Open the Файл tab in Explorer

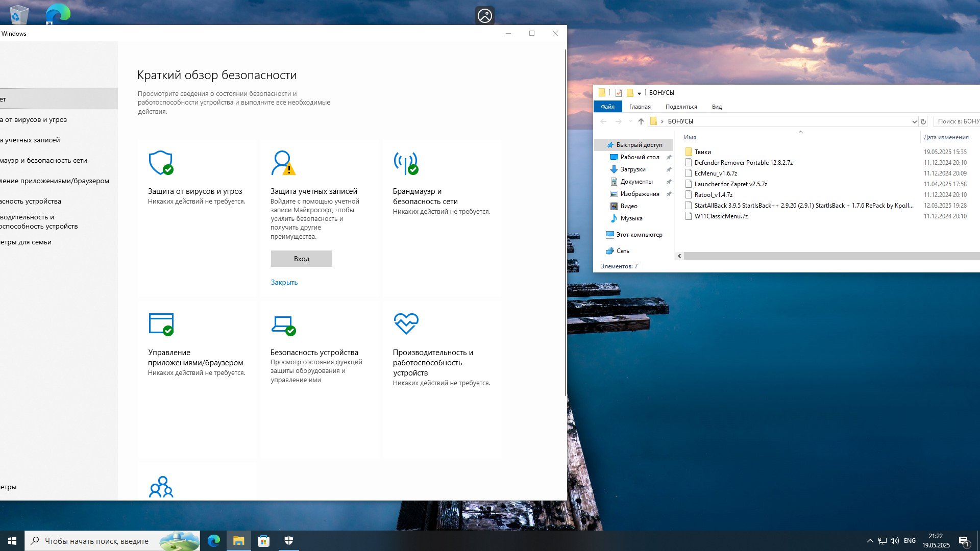point(607,107)
